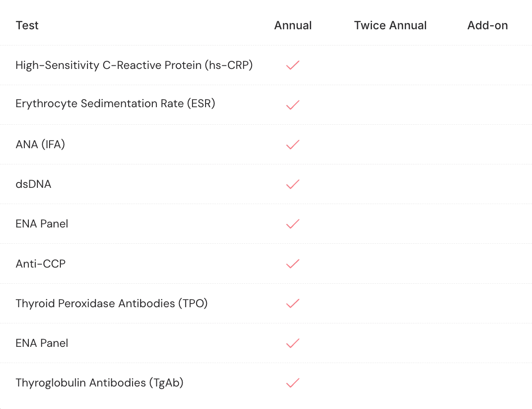532x409 pixels.
Task: Open Erythrocyte Sedimentation Rate (ESR) test
Action: point(115,103)
